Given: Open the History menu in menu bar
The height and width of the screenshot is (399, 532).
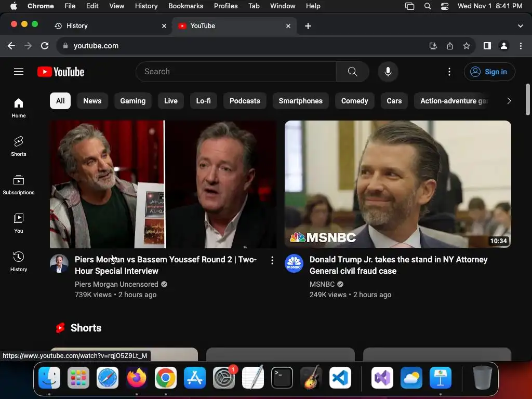Looking at the screenshot, I should tap(146, 6).
